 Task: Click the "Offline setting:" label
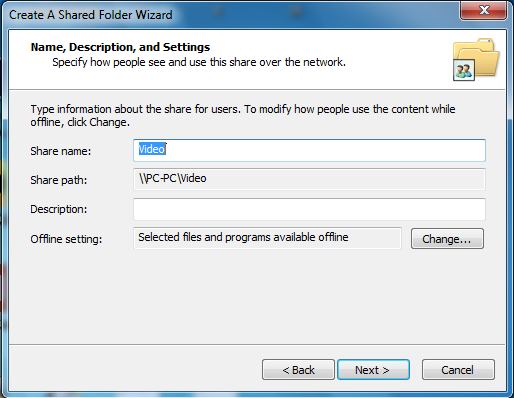coord(66,239)
